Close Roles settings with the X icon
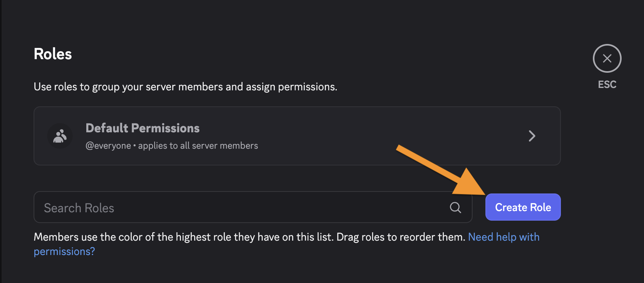The width and height of the screenshot is (644, 283). (607, 58)
